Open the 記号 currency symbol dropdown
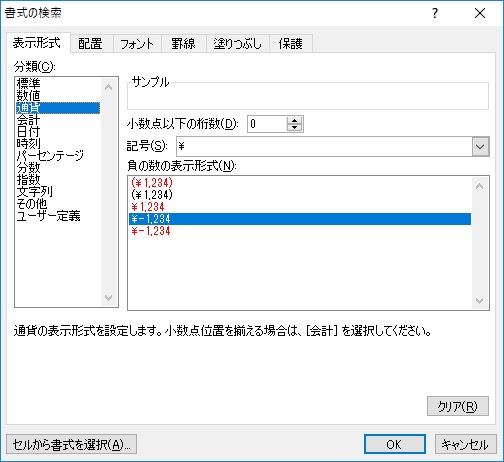504x462 pixels. click(480, 146)
